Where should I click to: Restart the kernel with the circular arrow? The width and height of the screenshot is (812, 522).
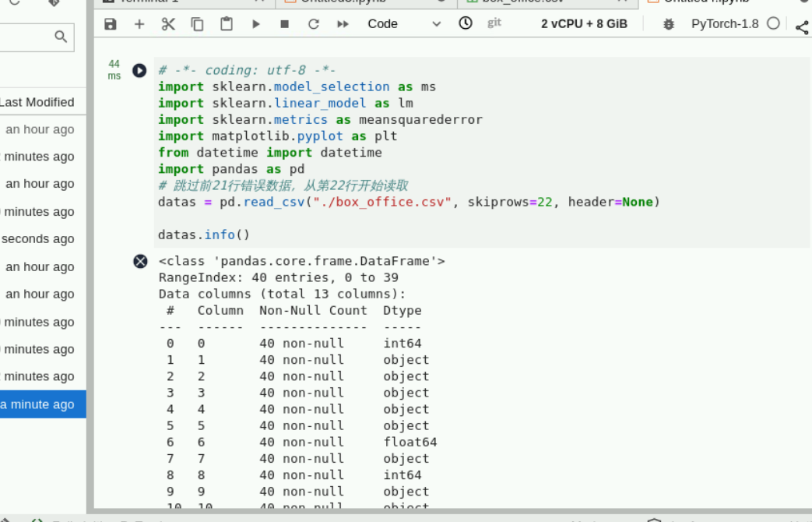click(x=313, y=24)
